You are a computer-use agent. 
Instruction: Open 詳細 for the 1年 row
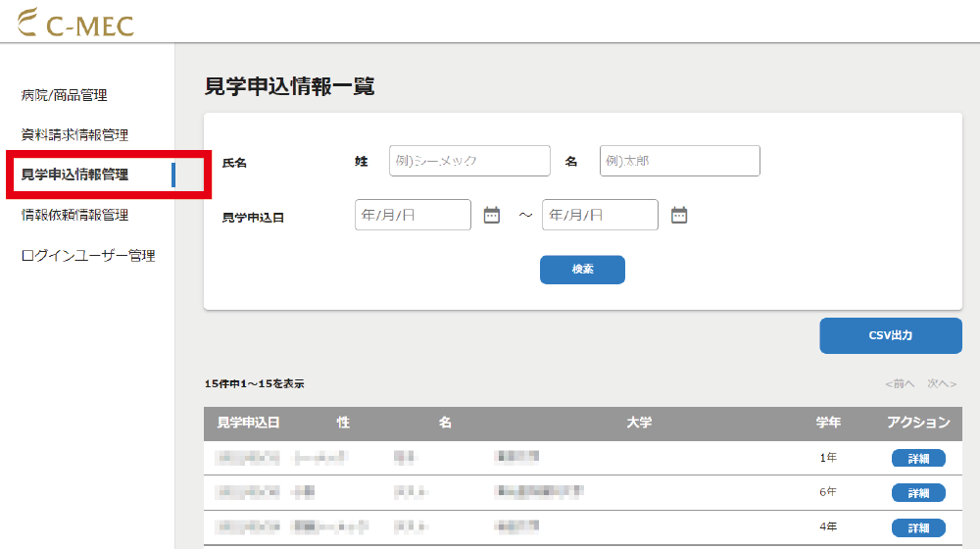click(918, 458)
